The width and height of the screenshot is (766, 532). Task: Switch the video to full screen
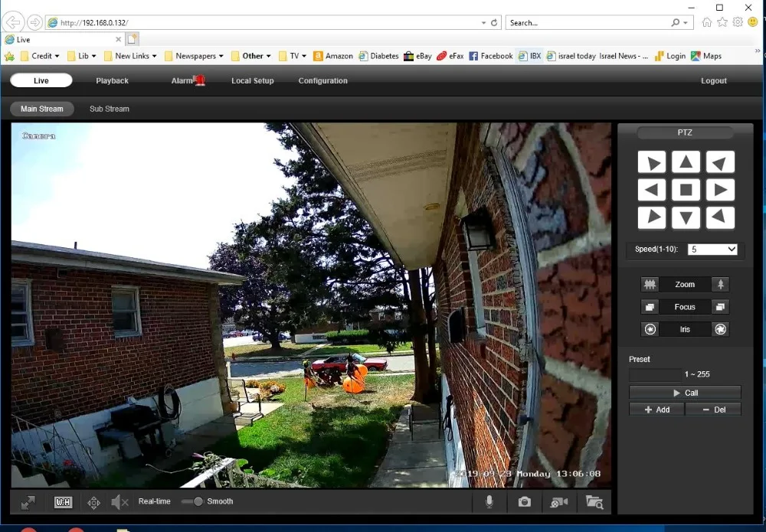(28, 501)
